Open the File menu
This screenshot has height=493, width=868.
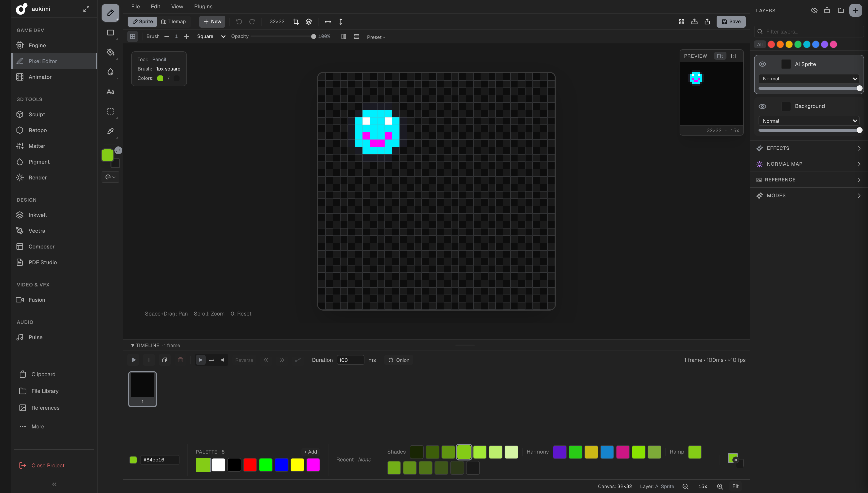tap(135, 6)
